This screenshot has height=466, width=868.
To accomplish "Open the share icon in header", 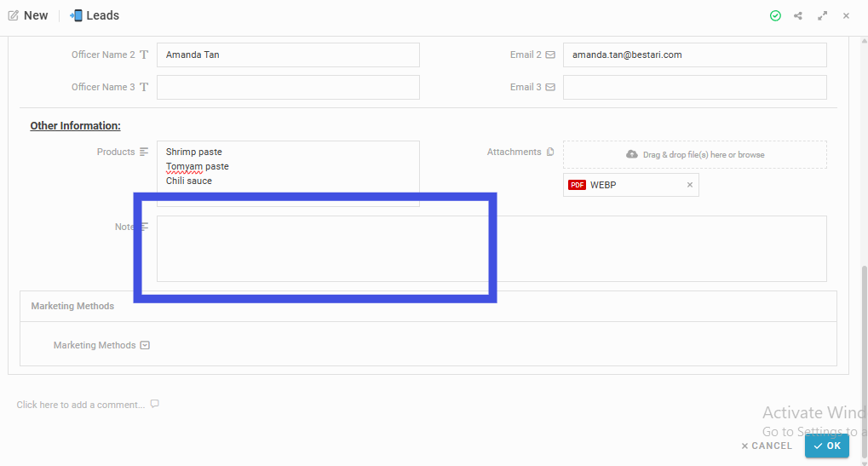I will point(797,16).
